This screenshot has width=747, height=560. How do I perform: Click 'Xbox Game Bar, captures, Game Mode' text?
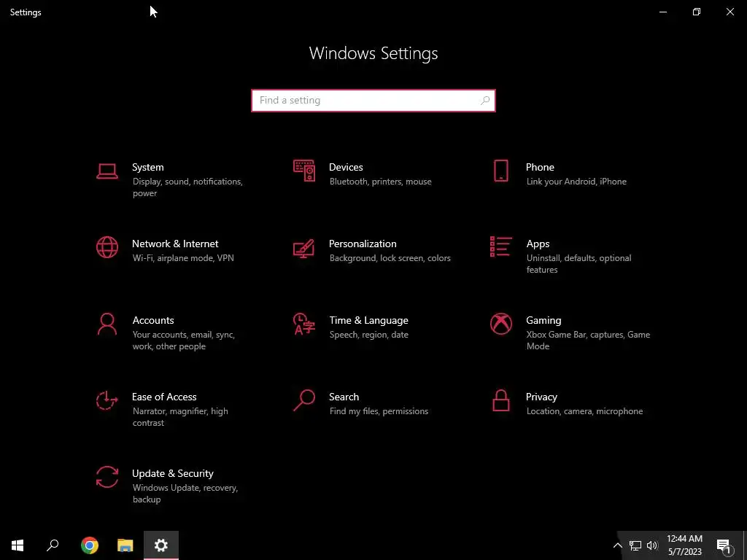[588, 341]
